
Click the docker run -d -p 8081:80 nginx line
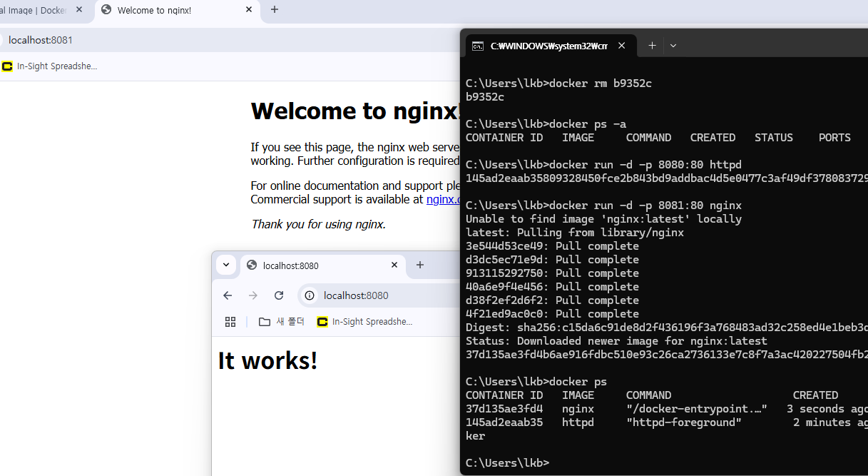tap(603, 206)
